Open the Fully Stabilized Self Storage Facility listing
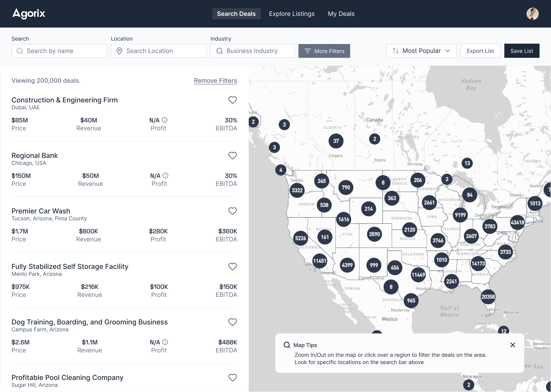Screen dimensions: 551x392 click(70, 266)
